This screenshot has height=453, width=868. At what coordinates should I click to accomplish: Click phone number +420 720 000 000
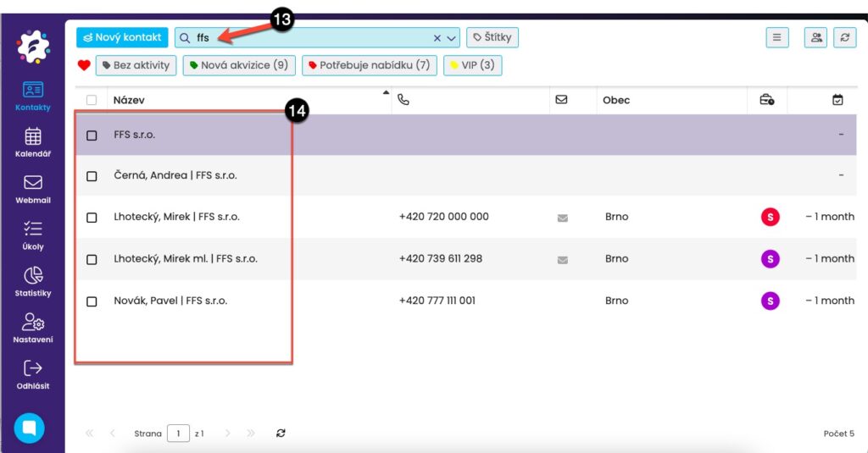444,217
